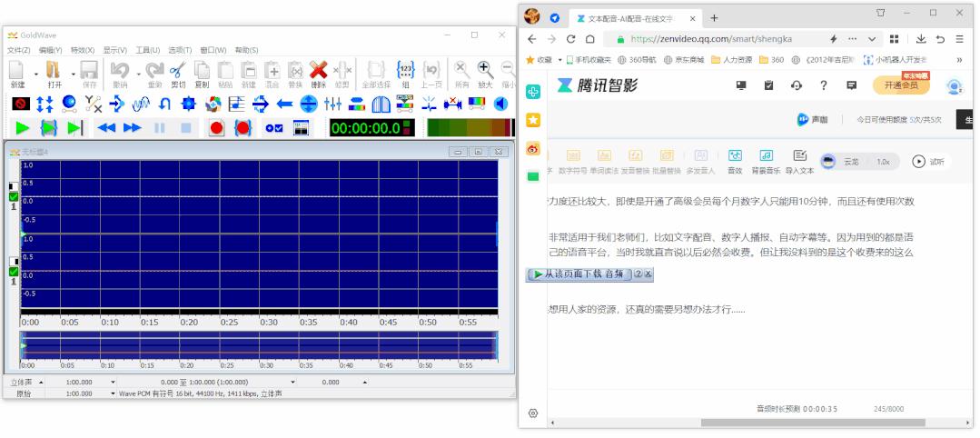
Task: Click the Fast Forward double-arrow button
Action: 132,128
